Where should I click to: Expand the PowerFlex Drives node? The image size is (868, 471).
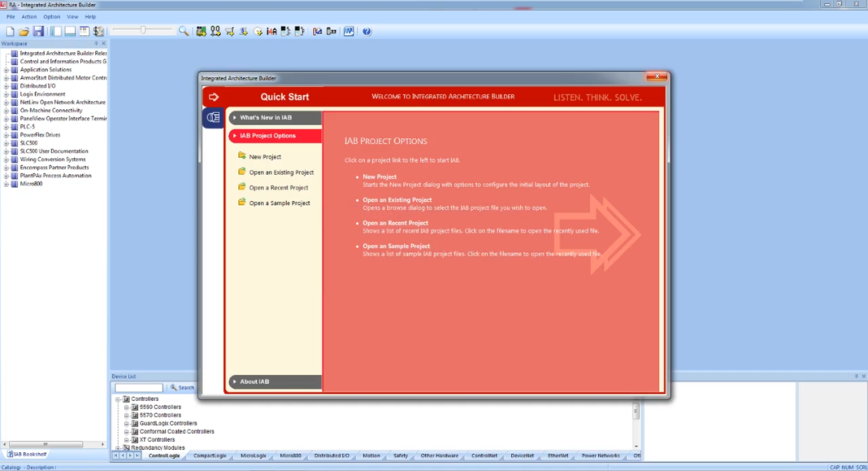click(7, 135)
